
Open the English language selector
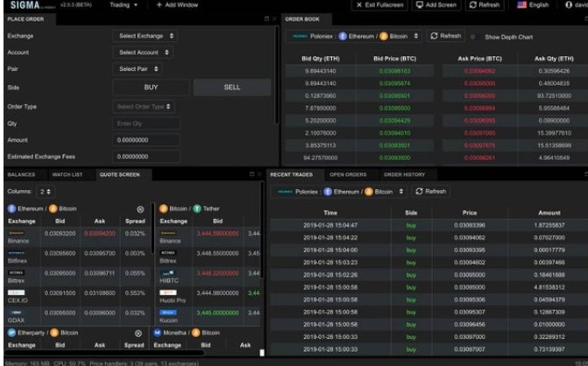533,5
